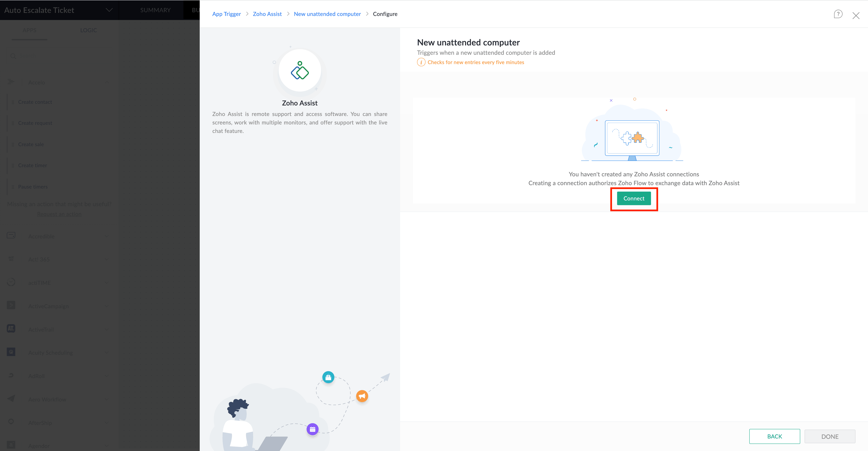
Task: Click the Accelo app icon in sidebar
Action: (x=11, y=82)
